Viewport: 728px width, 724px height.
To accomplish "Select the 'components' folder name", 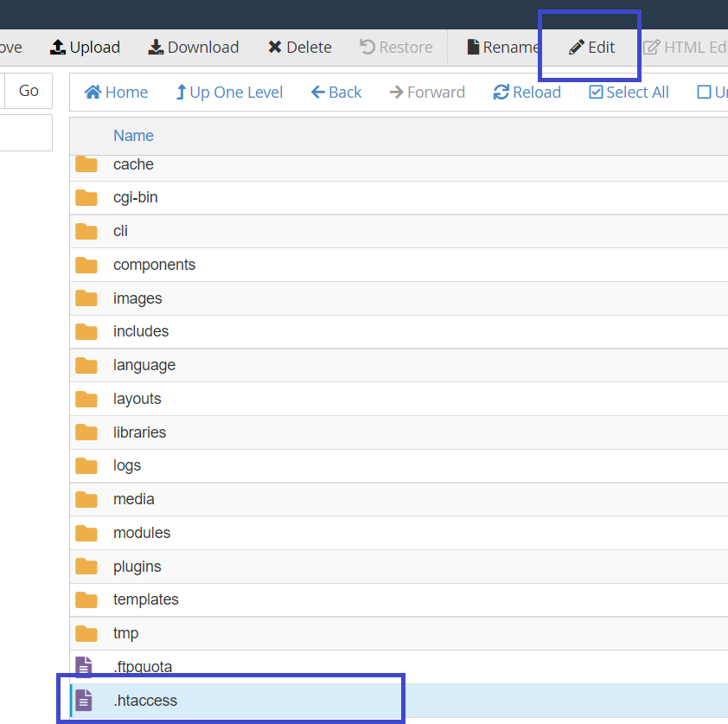I will tap(154, 265).
